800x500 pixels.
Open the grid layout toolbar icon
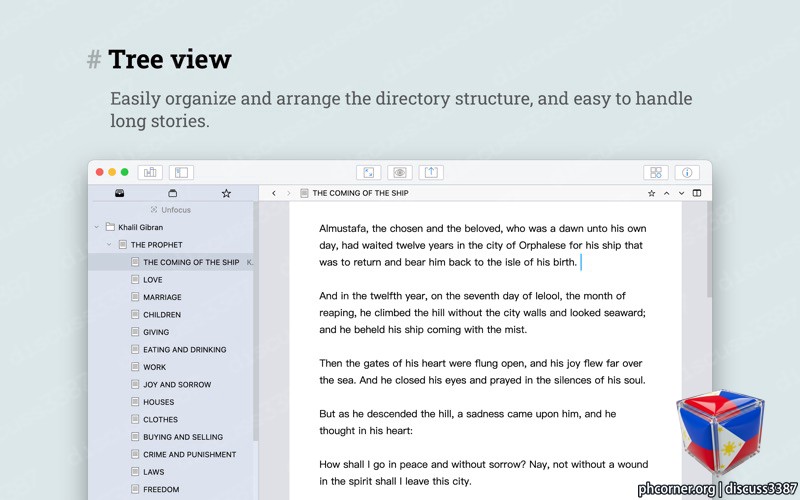pos(656,172)
